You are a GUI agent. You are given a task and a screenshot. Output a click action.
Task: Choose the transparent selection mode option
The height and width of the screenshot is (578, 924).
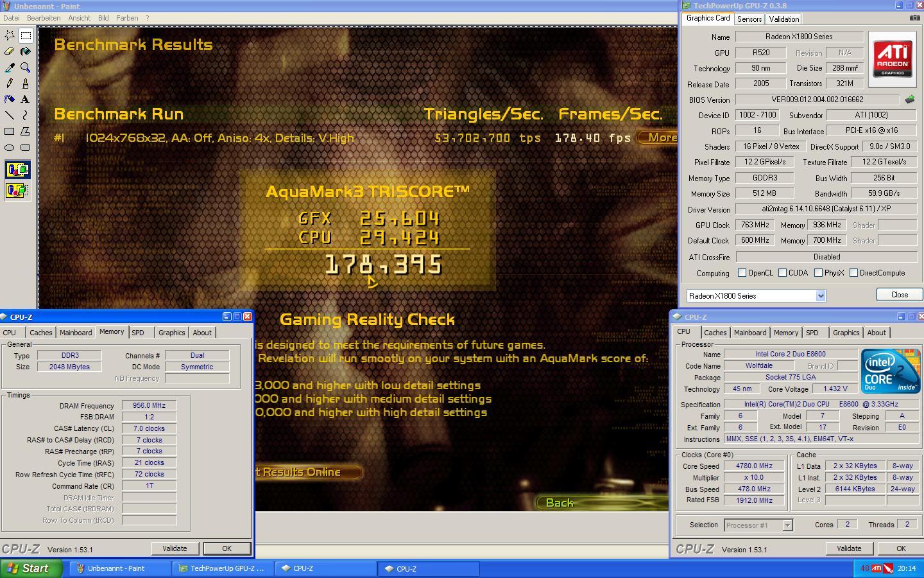17,191
